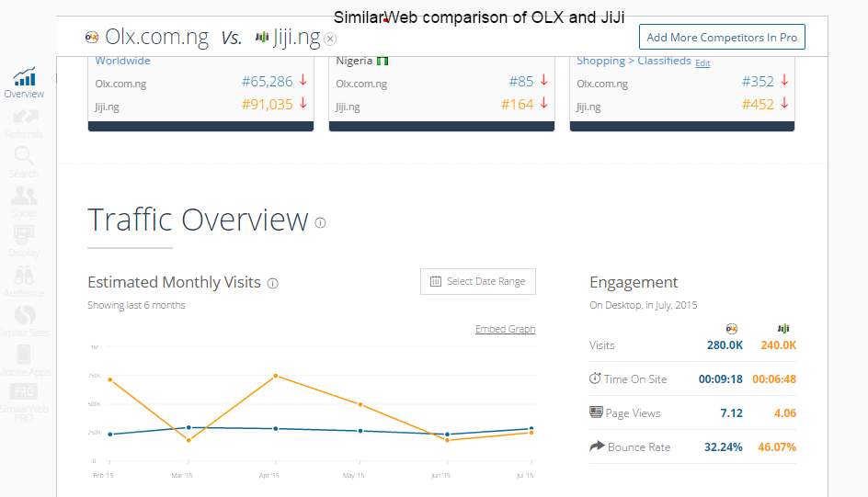Select the Jiji May'15 orange data point
Image resolution: width=868 pixels, height=497 pixels.
click(x=360, y=405)
